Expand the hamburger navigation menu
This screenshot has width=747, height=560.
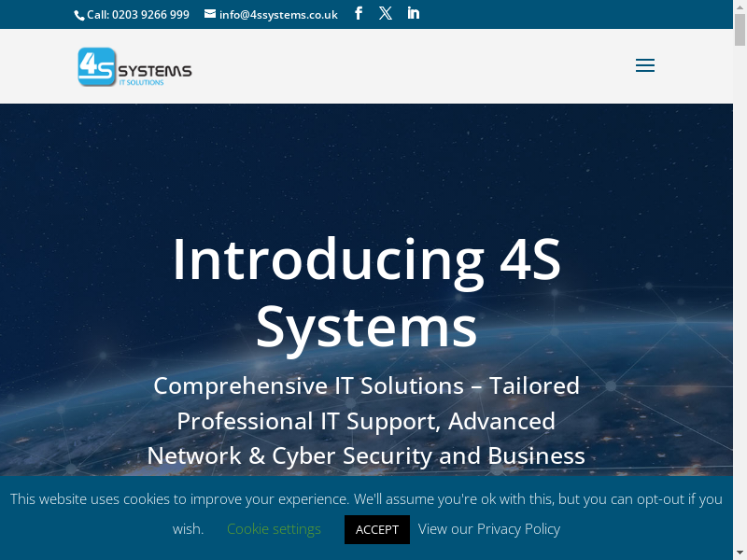coord(645,65)
